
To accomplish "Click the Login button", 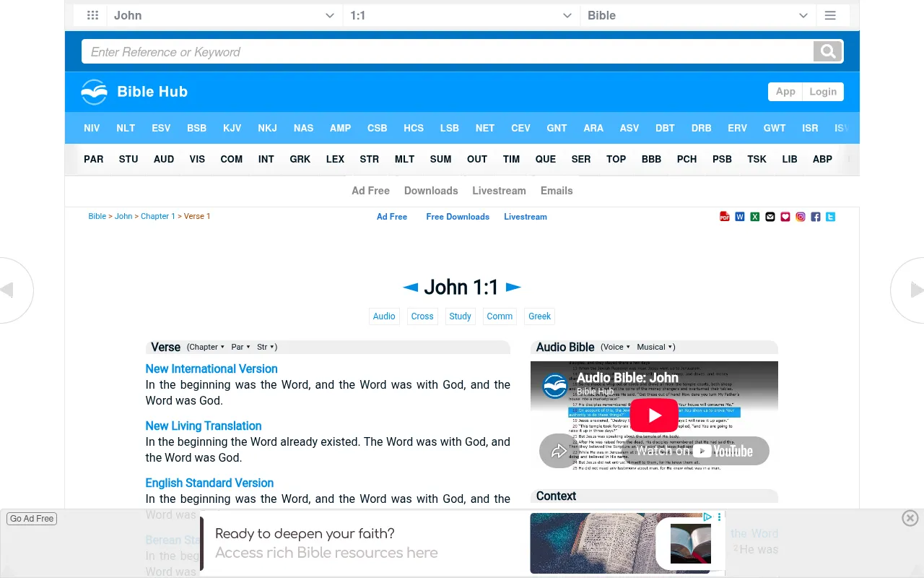I will (x=823, y=92).
